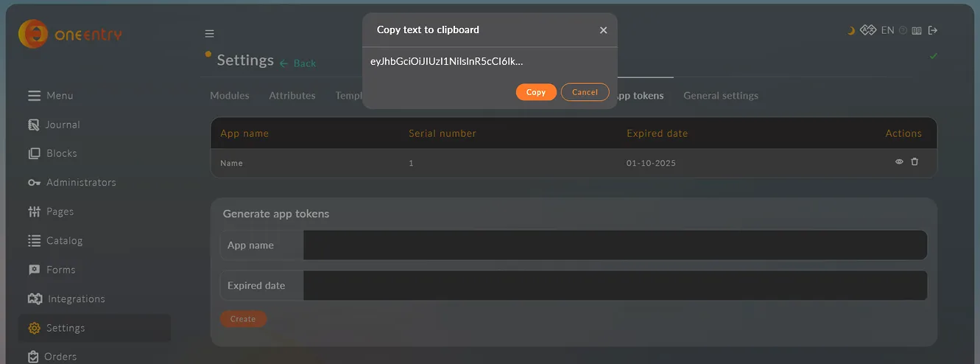Cancel the clipboard copy dialog
Screen dimensions: 980x364
(x=585, y=92)
